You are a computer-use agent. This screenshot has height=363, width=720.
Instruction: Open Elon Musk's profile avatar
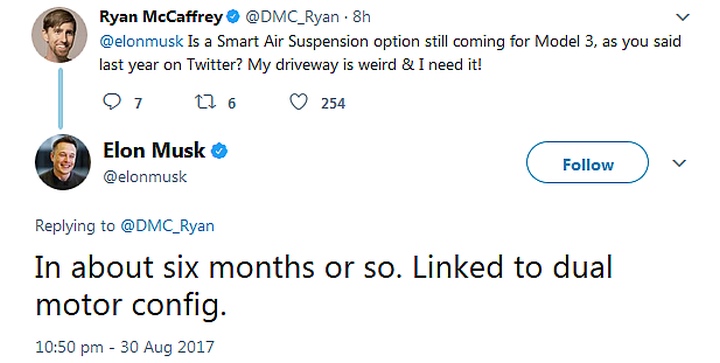[x=63, y=162]
